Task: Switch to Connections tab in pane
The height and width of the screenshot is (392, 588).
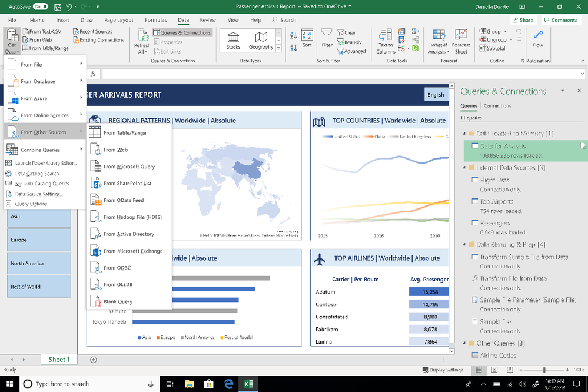Action: 497,106
